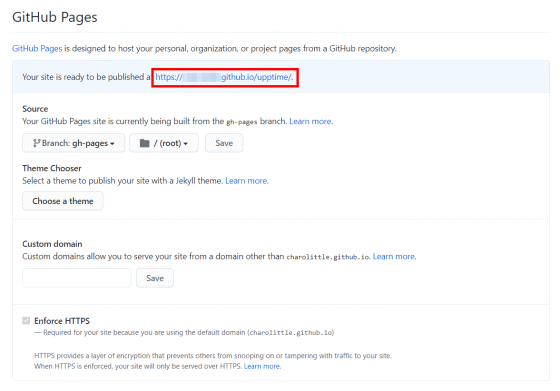Open Learn more about the Source branch

pos(310,121)
